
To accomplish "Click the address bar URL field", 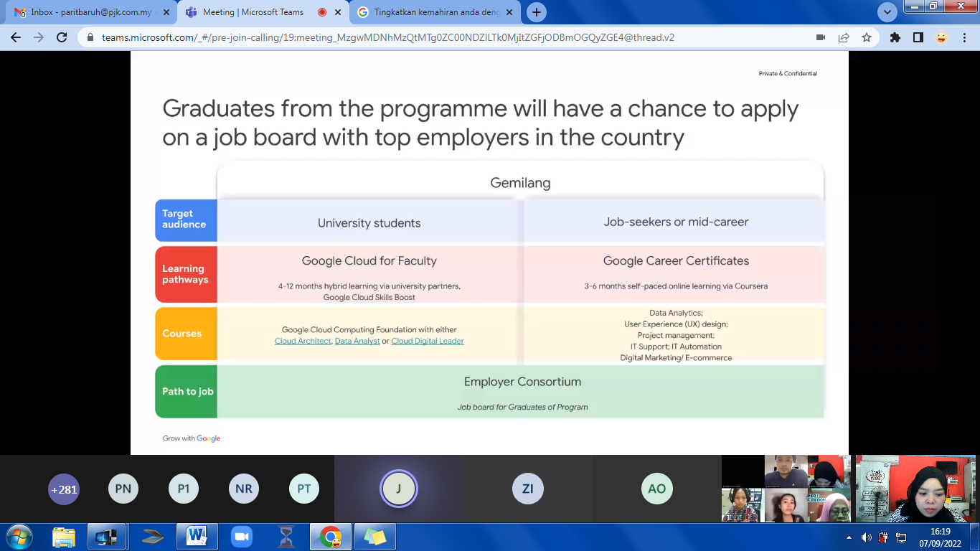I will tap(387, 37).
